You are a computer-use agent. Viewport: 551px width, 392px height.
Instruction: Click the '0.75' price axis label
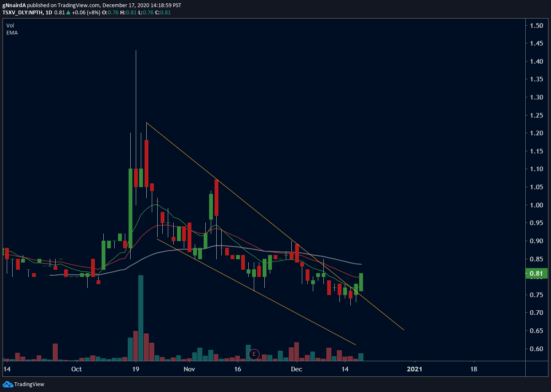pyautogui.click(x=536, y=295)
